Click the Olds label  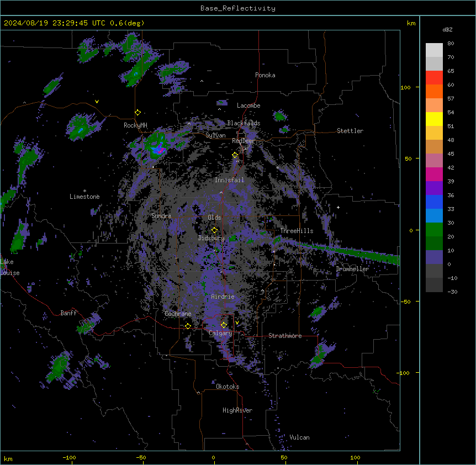click(x=214, y=218)
